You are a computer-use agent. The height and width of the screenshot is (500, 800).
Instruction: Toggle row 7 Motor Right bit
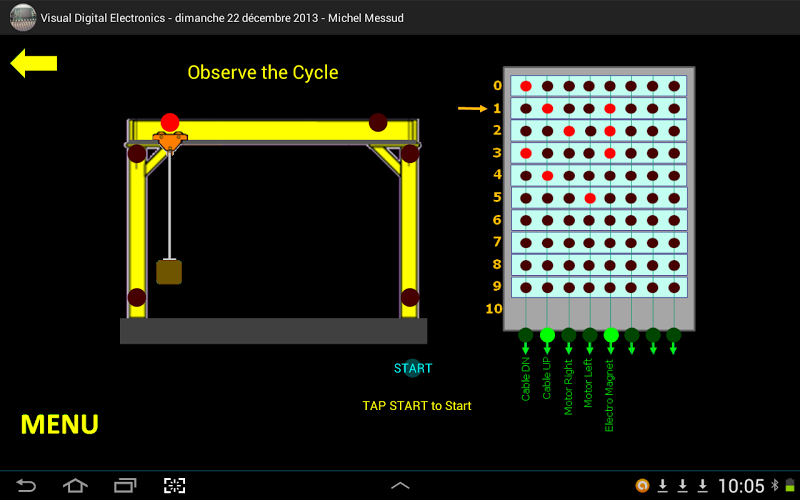click(569, 243)
